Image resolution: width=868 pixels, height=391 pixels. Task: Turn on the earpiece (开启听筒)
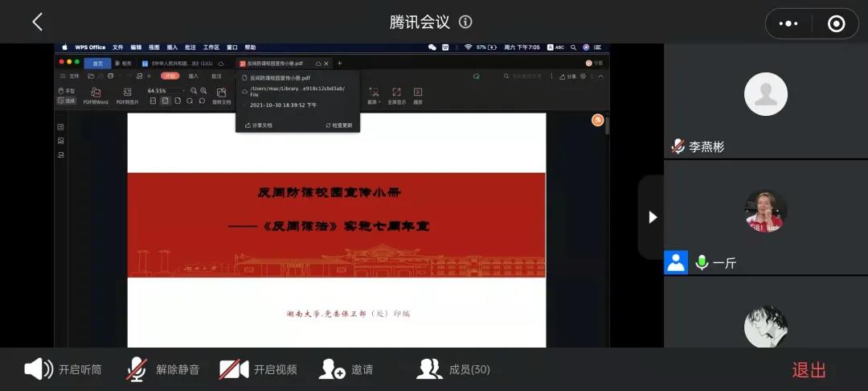pyautogui.click(x=63, y=369)
